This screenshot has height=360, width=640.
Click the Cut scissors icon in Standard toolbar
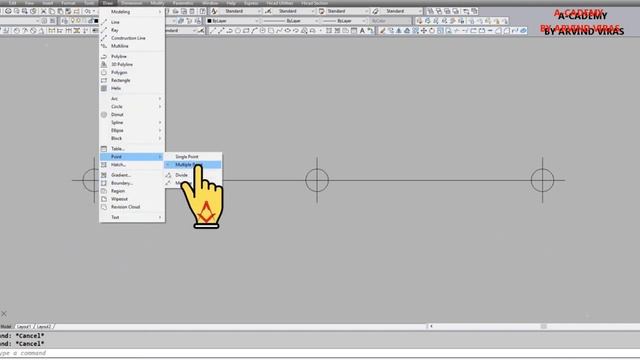44,11
